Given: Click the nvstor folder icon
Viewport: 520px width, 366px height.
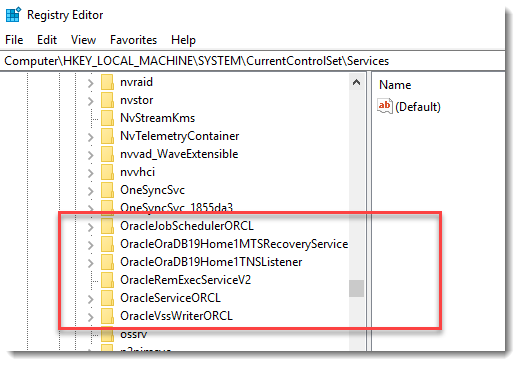Looking at the screenshot, I should (107, 100).
